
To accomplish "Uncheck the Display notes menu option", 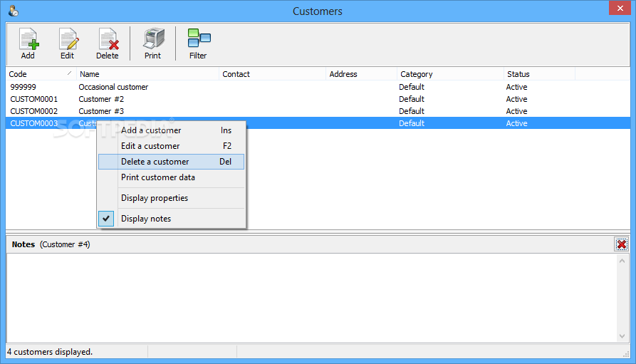I will (171, 219).
